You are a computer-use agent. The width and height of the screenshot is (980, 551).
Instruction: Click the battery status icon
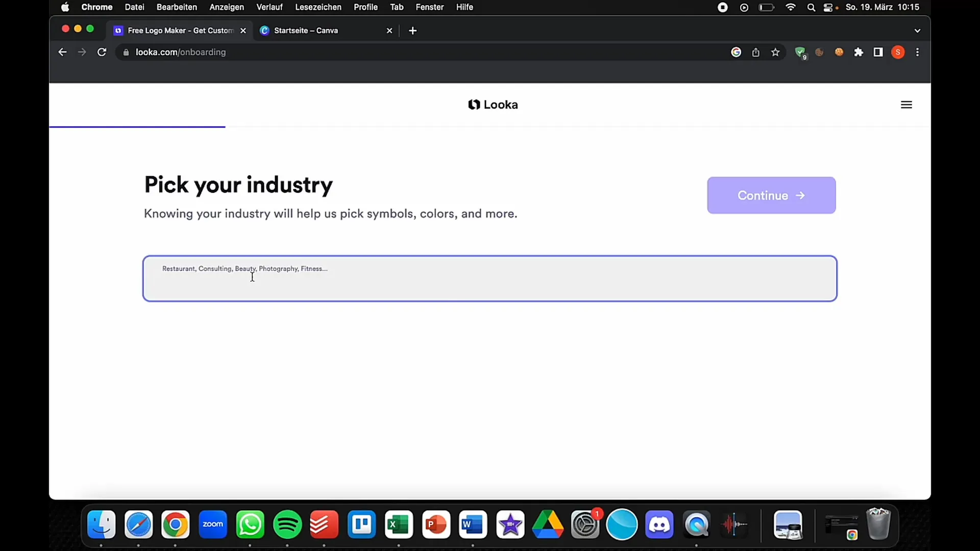767,7
